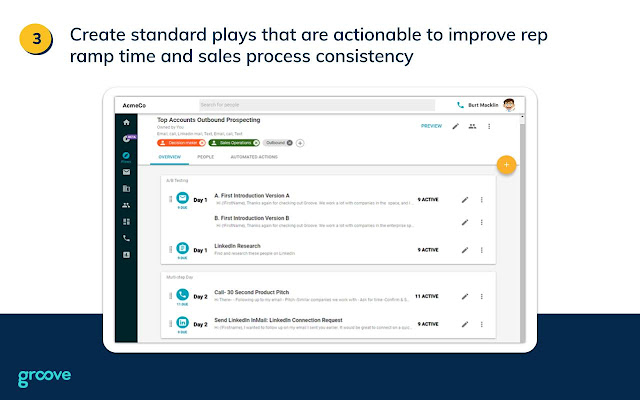The image size is (640, 400).
Task: Open Burt Macklin's avatar menu
Action: (509, 105)
